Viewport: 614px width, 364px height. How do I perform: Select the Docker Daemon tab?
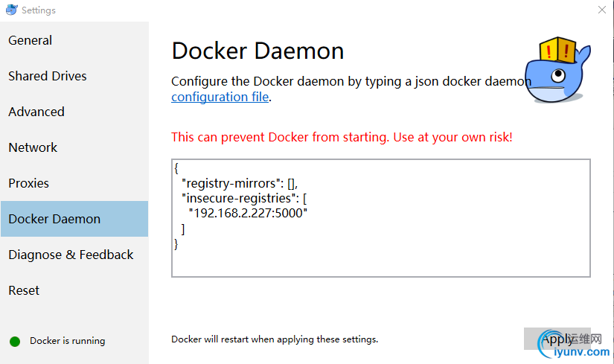coord(74,219)
